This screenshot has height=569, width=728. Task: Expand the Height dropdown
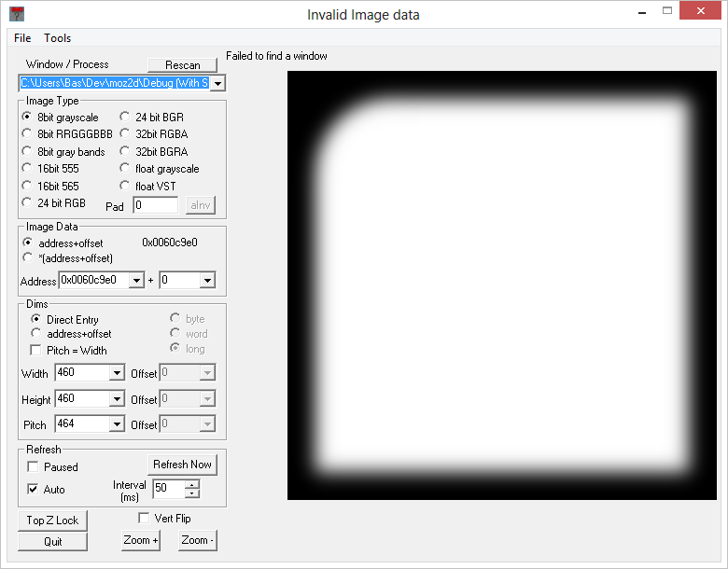(x=117, y=398)
